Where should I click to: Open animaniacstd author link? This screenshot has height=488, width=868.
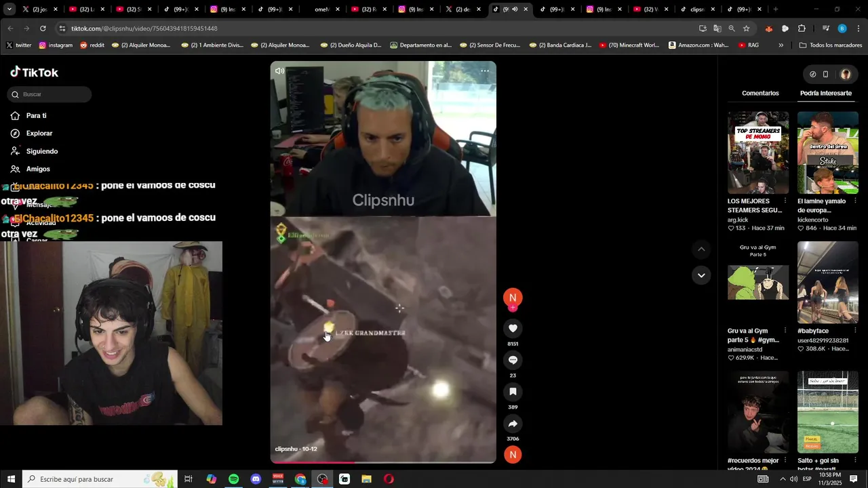[745, 350]
